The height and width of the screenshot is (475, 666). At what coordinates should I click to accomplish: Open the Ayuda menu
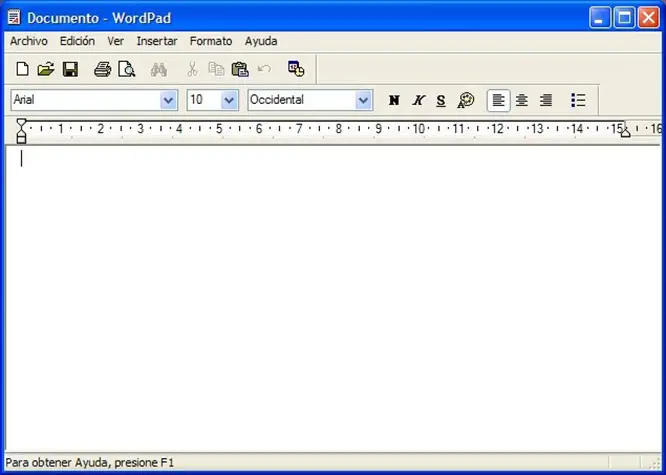(261, 41)
